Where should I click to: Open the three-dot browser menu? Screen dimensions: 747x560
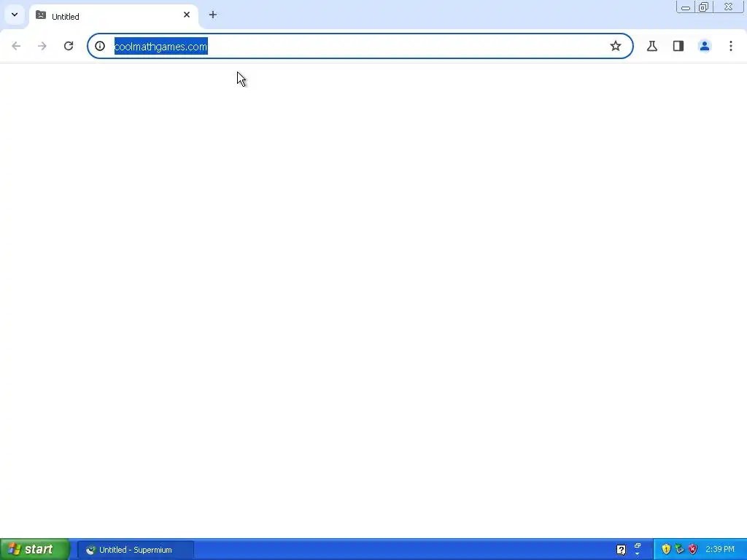click(x=731, y=46)
